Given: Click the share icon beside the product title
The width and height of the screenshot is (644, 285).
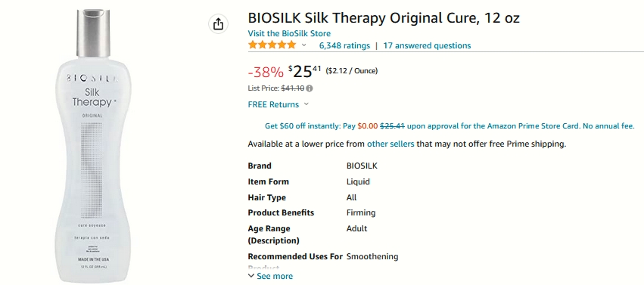Looking at the screenshot, I should 218,23.
